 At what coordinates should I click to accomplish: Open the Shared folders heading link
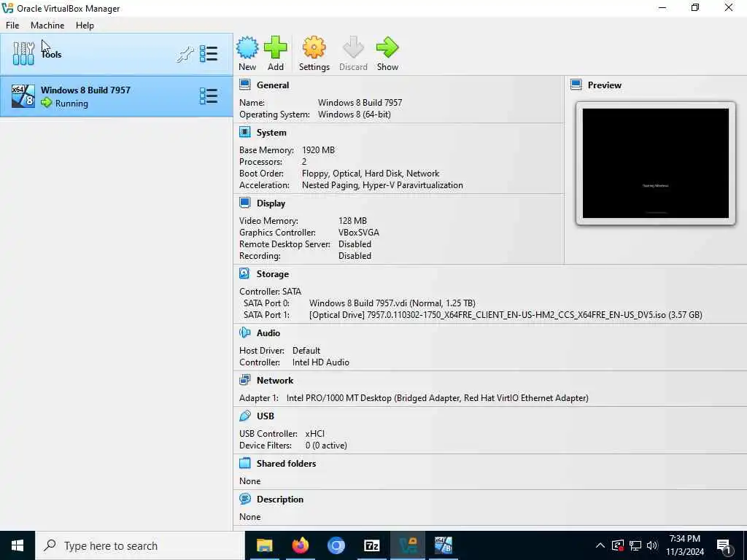(x=286, y=463)
